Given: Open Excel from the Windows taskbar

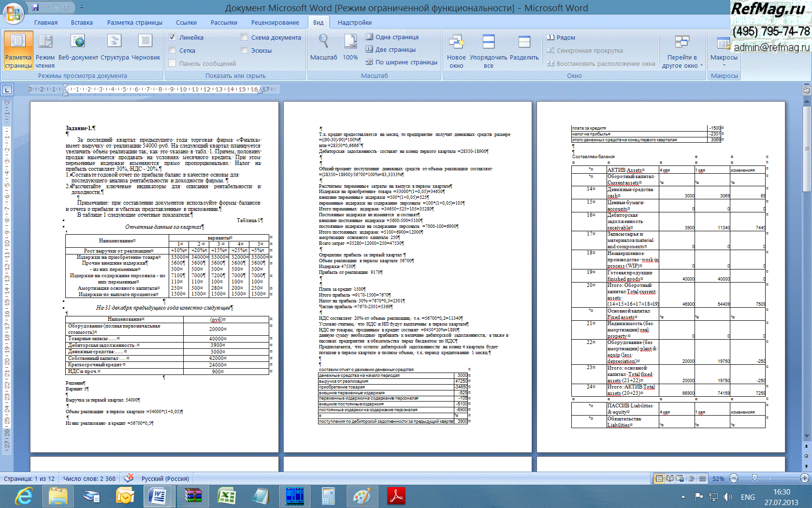Looking at the screenshot, I should point(226,496).
